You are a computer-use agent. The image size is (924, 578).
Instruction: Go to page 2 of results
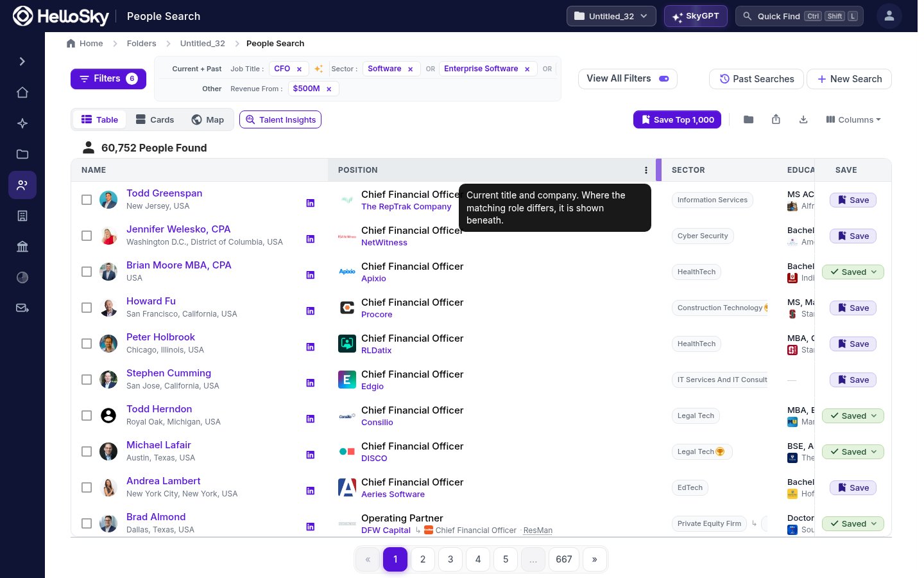pyautogui.click(x=423, y=559)
